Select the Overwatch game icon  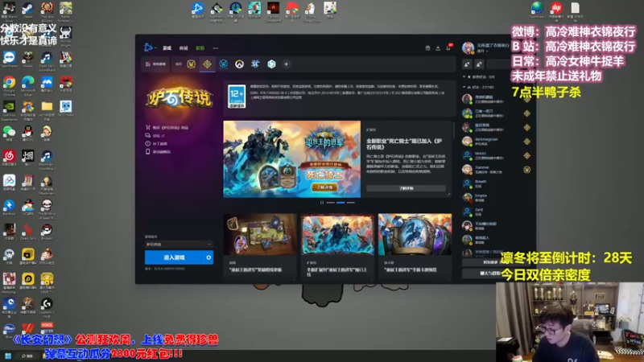coord(239,64)
